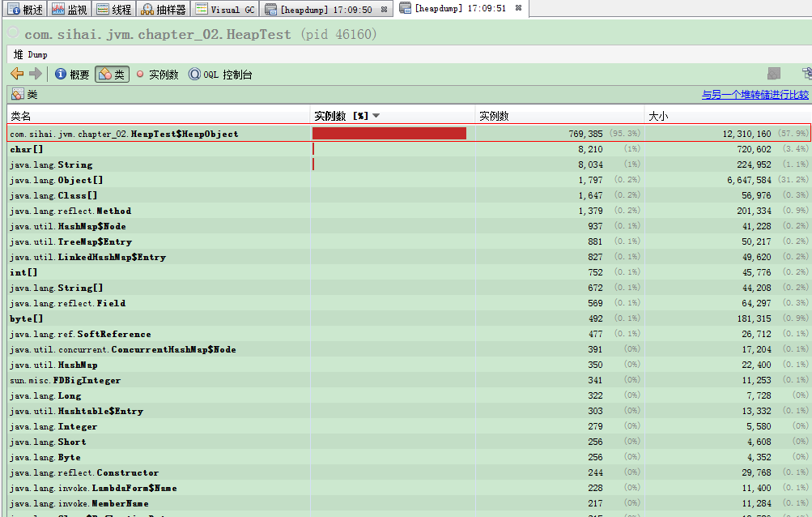
Task: Go back with the left arrow icon
Action: click(17, 74)
